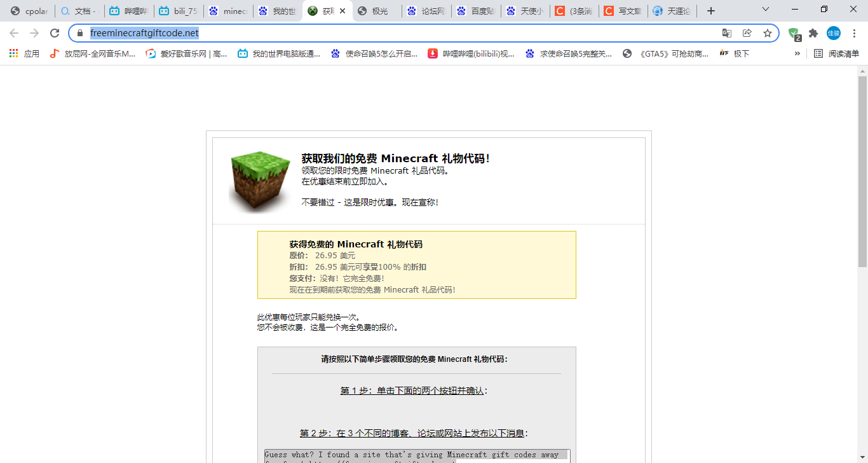Switch to the 文档 tab
This screenshot has width=868, height=463.
click(79, 11)
